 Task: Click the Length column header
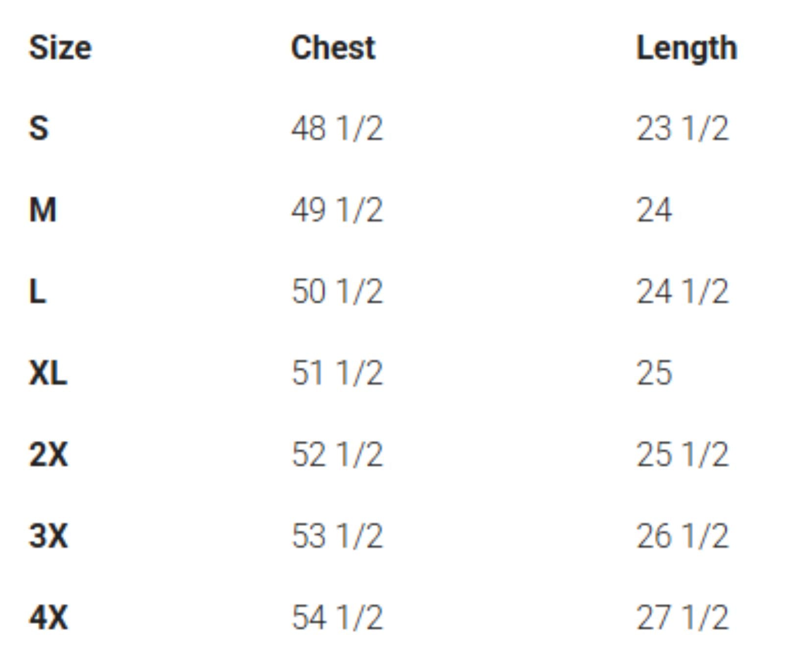686,48
